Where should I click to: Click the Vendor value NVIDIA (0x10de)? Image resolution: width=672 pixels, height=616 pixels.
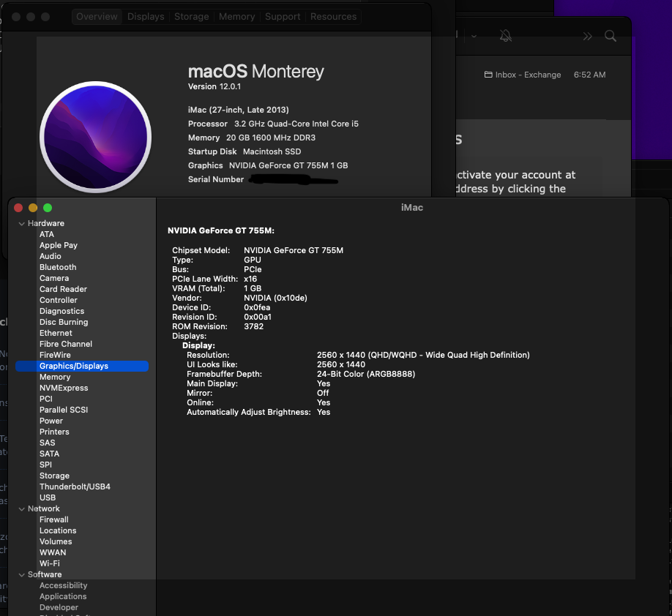click(275, 298)
